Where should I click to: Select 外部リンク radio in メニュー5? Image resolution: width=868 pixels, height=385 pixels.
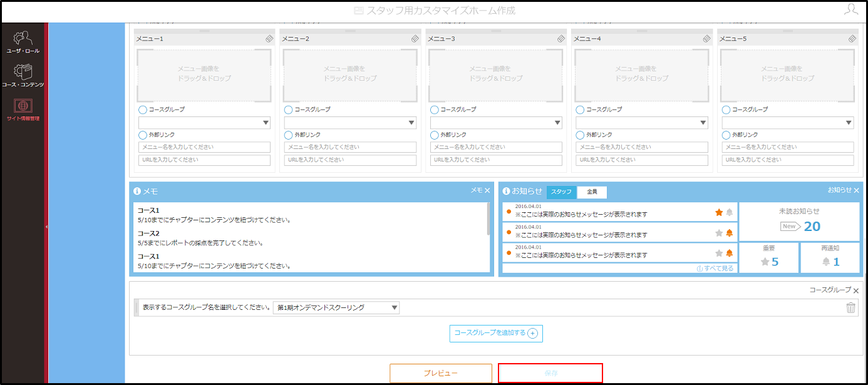[x=726, y=135]
